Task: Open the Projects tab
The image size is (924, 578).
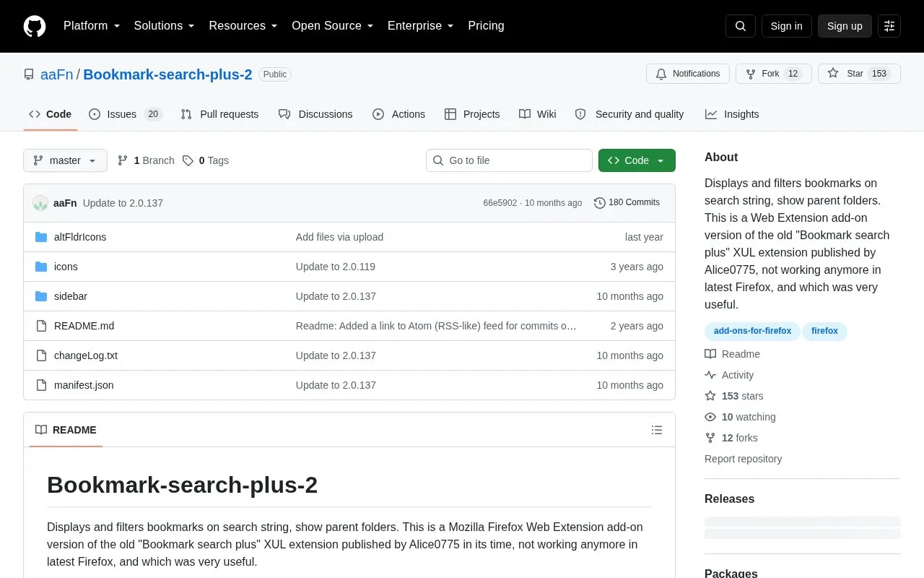Action: point(472,114)
